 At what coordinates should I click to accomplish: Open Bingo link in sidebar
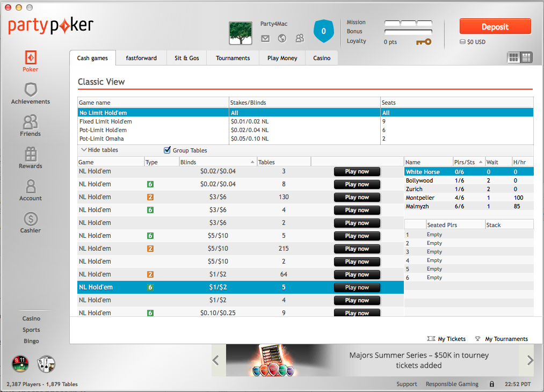[31, 341]
